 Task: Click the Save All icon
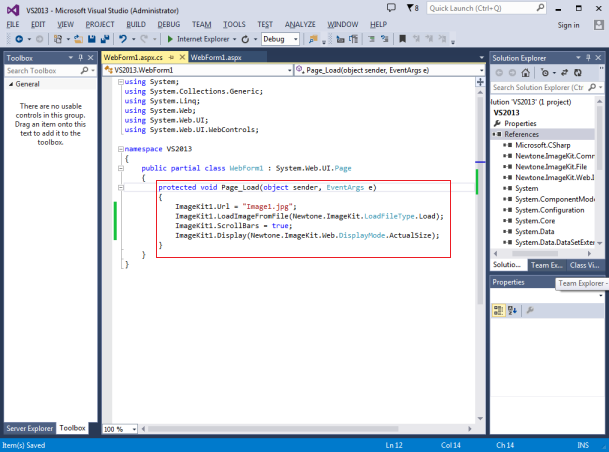(104, 39)
